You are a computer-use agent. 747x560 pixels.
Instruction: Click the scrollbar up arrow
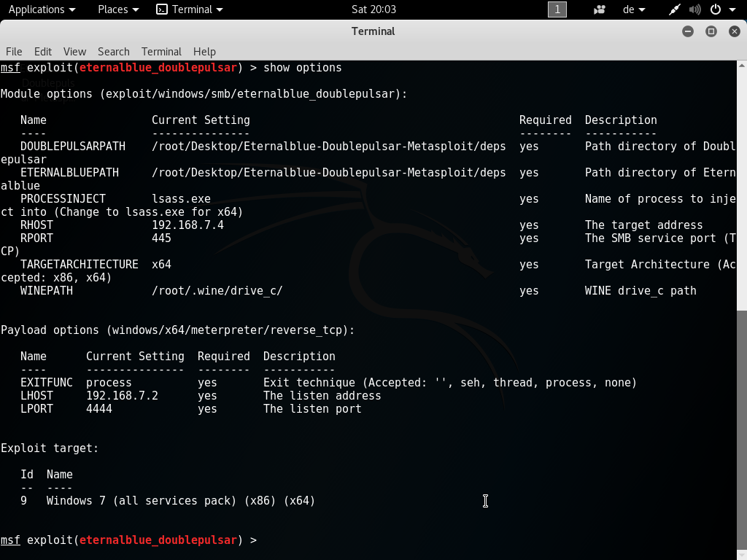(742, 65)
